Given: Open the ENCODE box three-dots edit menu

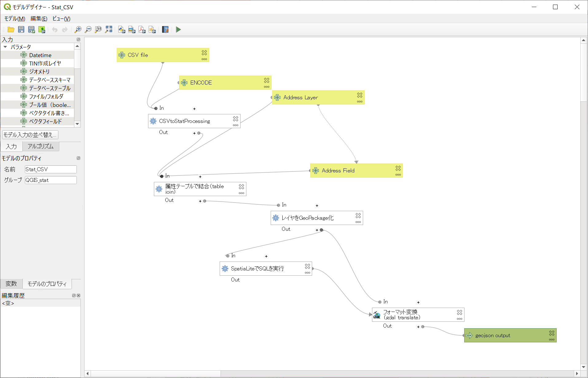Looking at the screenshot, I should pos(267,87).
